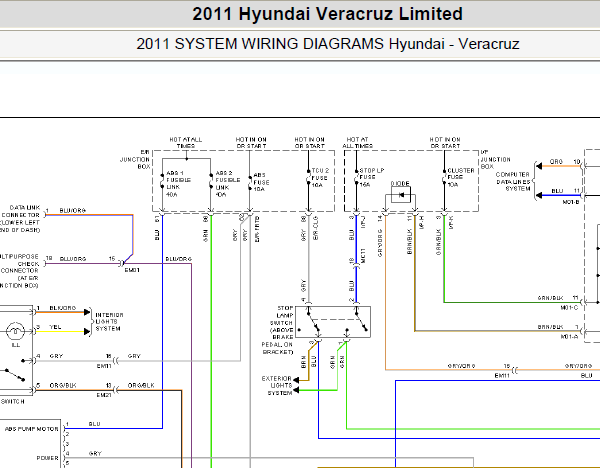600x468 pixels.
Task: Click the 'COMPUTER DATA LINES SYSTEM' label
Action: coord(513,181)
